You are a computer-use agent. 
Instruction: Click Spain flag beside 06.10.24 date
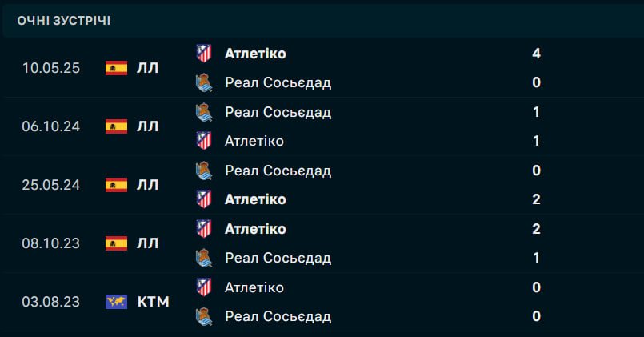click(116, 126)
